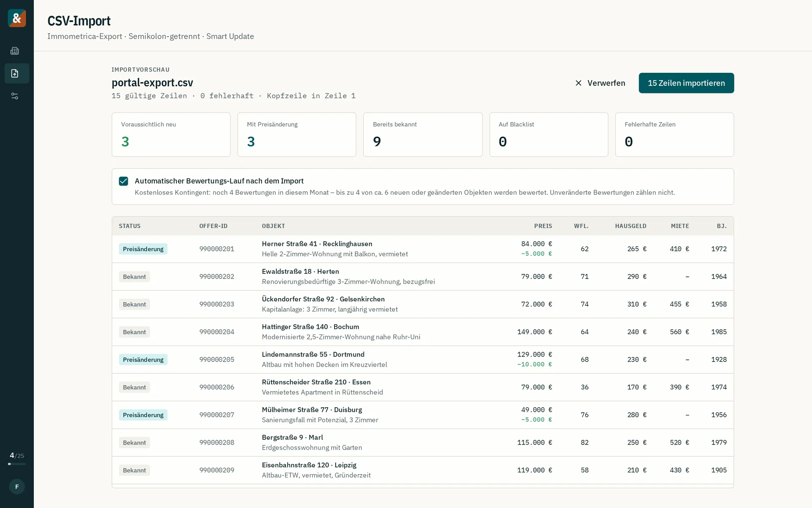Viewport: 812px width, 508px height.
Task: Click build year 1905
Action: coord(719,470)
